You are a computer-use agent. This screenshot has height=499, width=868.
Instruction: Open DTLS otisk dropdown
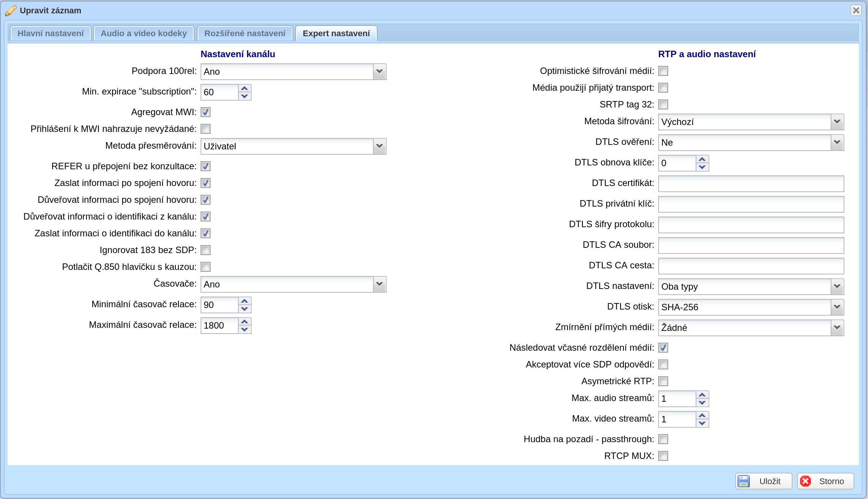pos(837,307)
